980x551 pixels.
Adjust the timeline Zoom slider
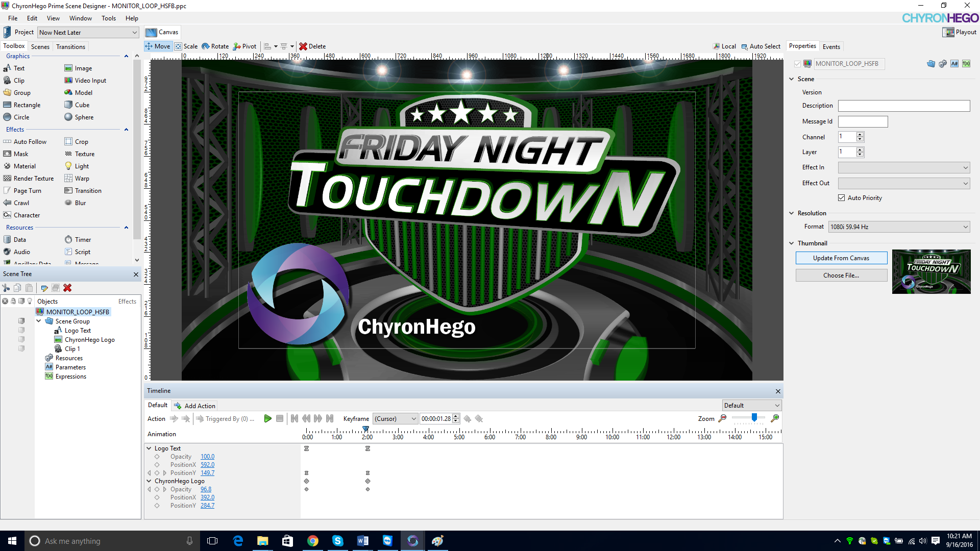coord(754,418)
